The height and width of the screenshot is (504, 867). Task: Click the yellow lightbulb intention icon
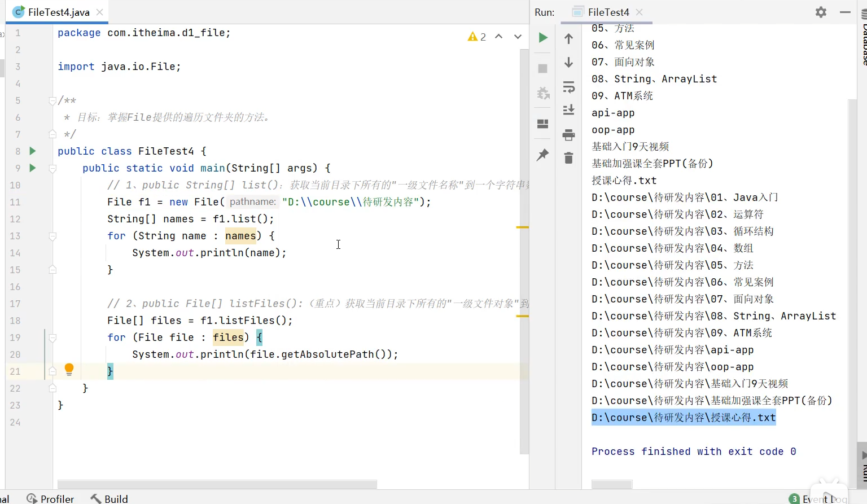point(69,370)
